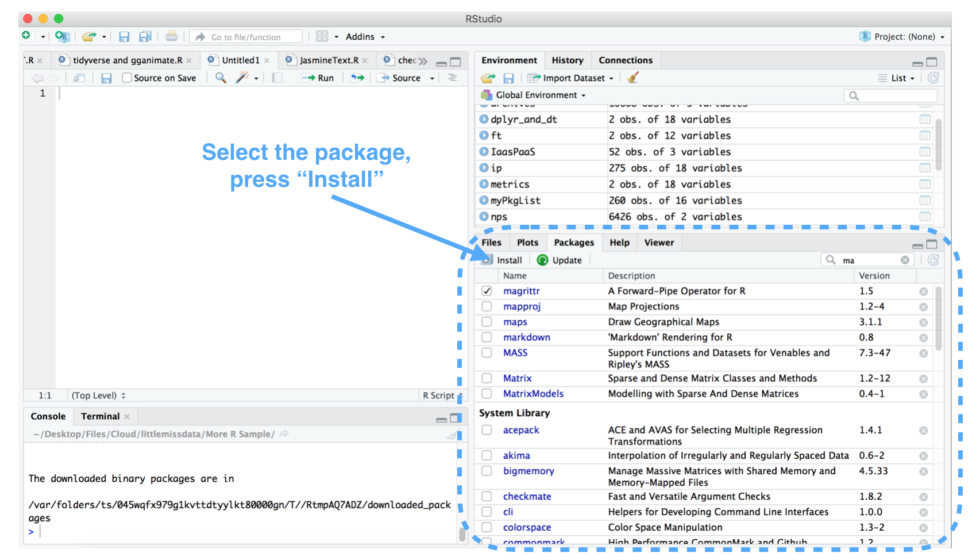Open the Project (None) dropdown
This screenshot has width=980, height=560.
902,36
